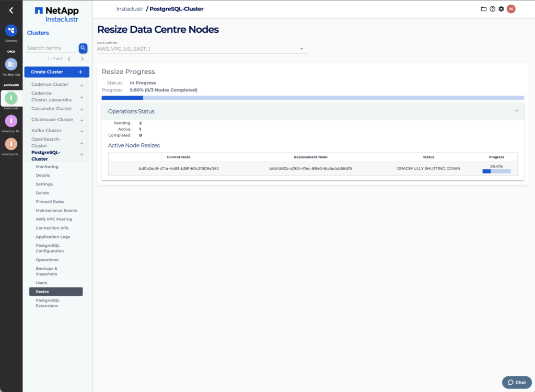Click the Create Cluster button

[56, 72]
